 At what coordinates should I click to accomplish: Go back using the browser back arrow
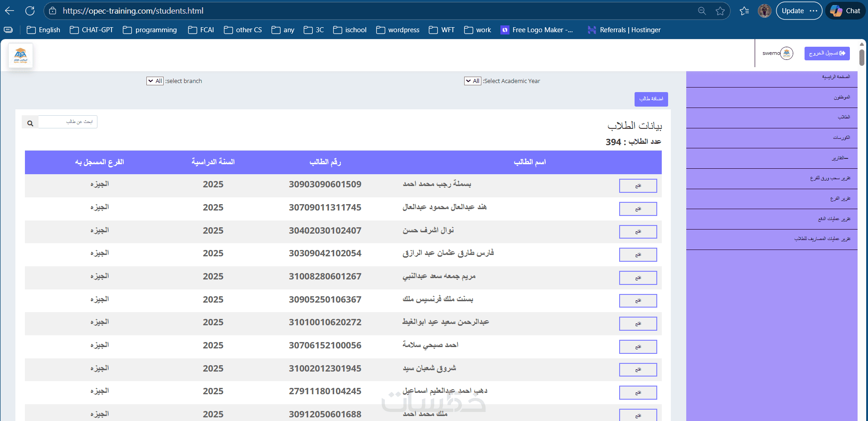click(10, 10)
